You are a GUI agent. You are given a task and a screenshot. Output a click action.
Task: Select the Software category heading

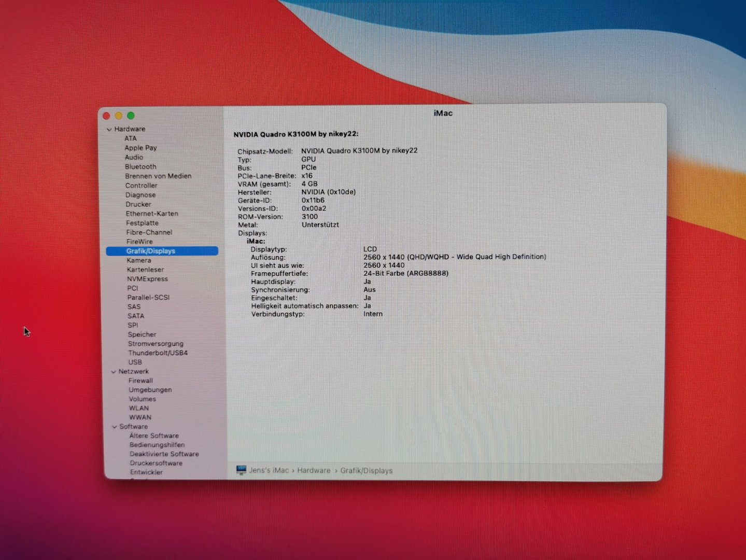pyautogui.click(x=134, y=427)
